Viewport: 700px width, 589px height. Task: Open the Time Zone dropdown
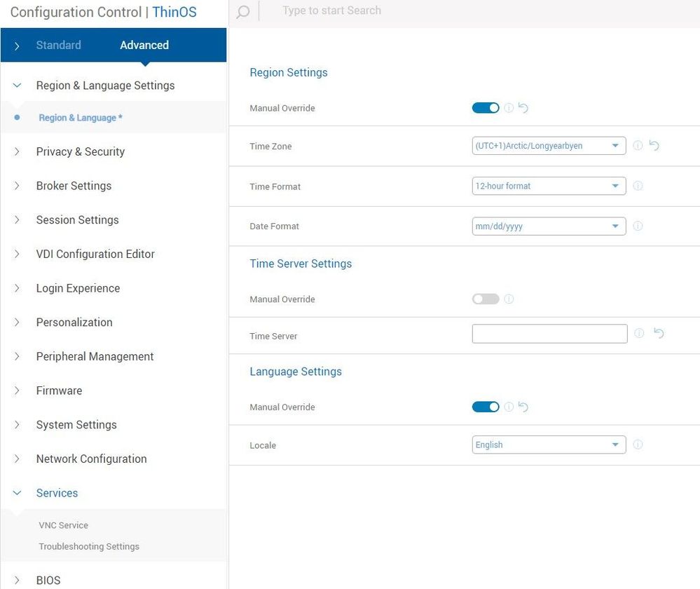(x=549, y=146)
